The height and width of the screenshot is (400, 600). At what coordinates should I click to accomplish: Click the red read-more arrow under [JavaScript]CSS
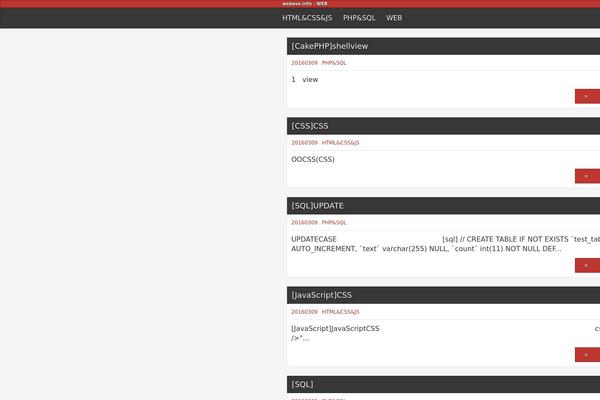pyautogui.click(x=587, y=355)
